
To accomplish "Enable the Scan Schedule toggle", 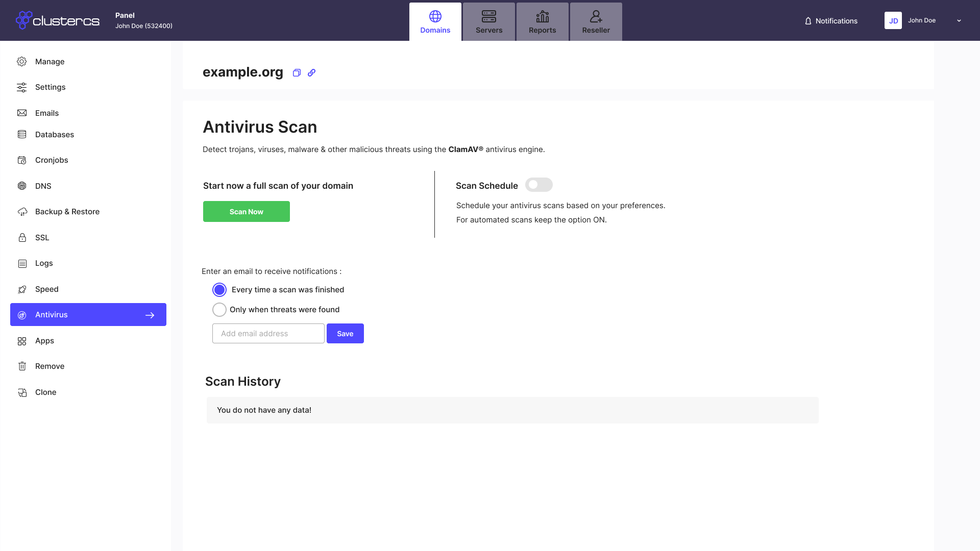I will click(538, 185).
